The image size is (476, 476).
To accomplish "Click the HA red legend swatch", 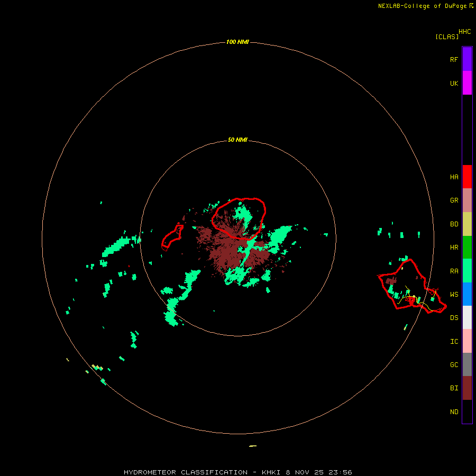I will [467, 177].
